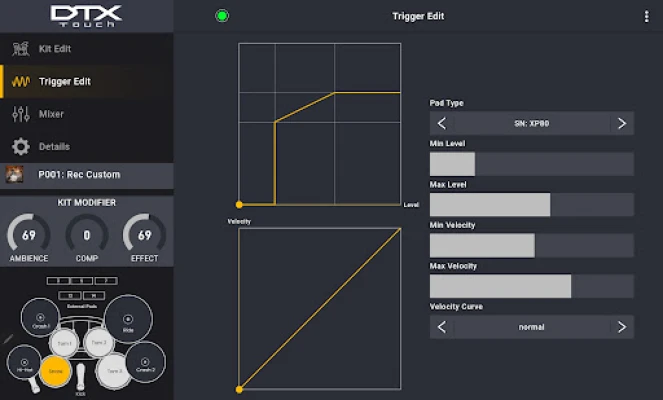The image size is (663, 400).
Task: Click the KIT MODIFIER heading
Action: (x=87, y=203)
